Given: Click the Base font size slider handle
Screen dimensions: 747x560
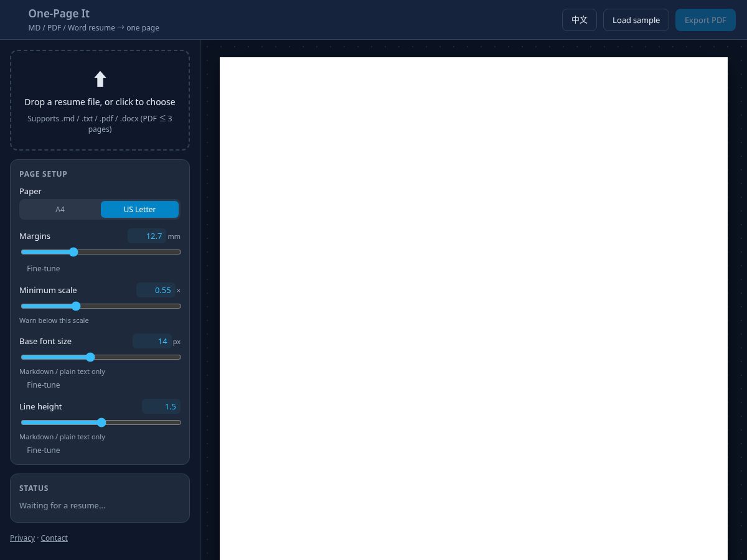Looking at the screenshot, I should point(90,357).
